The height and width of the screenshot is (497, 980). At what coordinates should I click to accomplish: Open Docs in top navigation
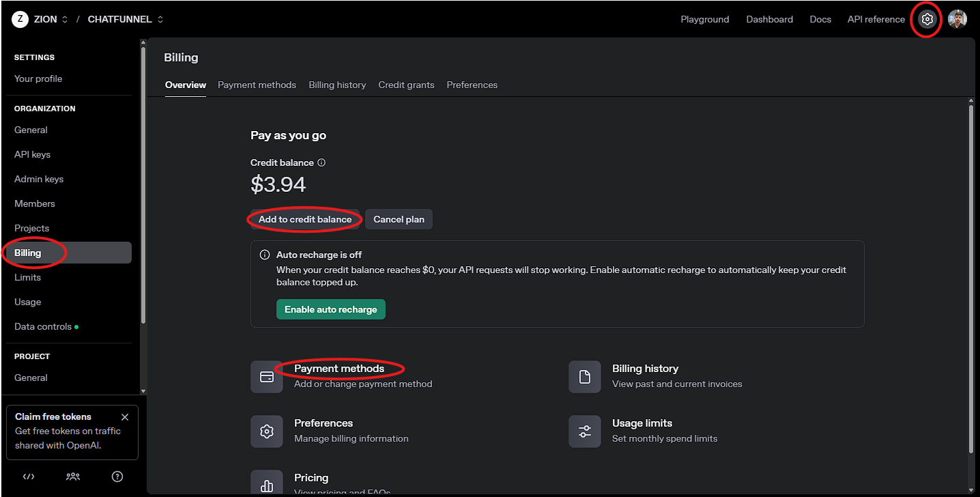[820, 19]
